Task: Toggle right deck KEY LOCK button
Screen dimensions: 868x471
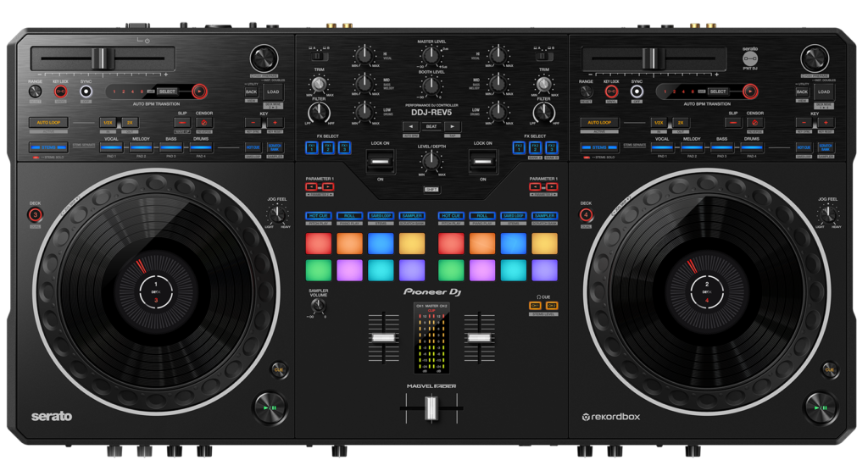Action: coord(611,91)
